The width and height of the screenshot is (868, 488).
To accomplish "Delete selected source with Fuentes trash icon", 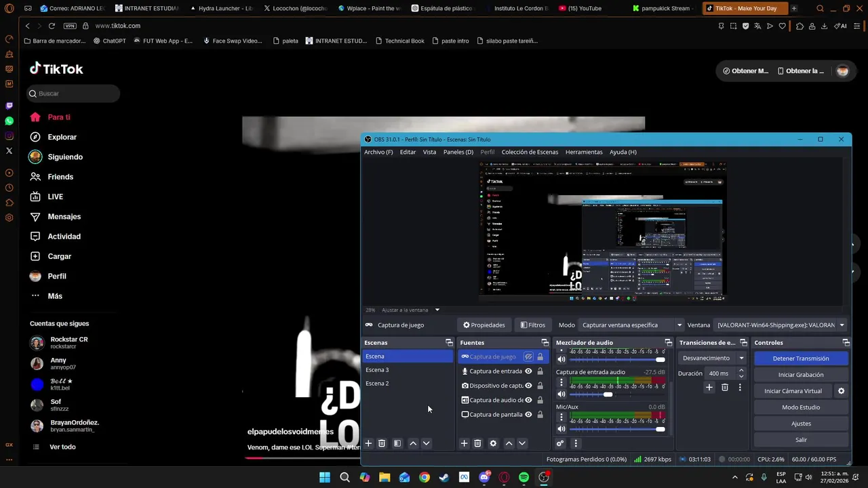I will [477, 443].
